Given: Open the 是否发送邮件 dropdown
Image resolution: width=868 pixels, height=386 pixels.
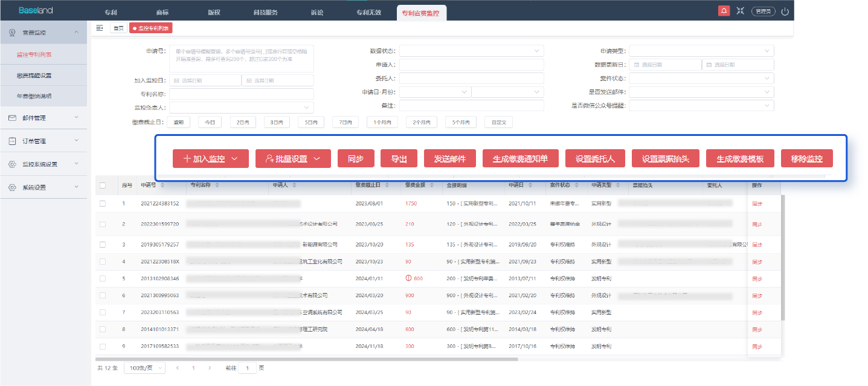Looking at the screenshot, I should [x=701, y=92].
